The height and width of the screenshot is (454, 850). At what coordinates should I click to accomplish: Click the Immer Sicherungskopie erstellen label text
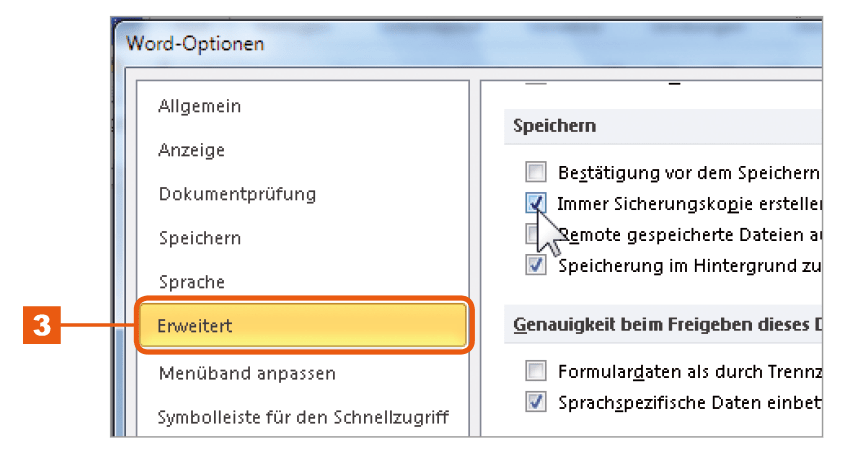pos(689,204)
